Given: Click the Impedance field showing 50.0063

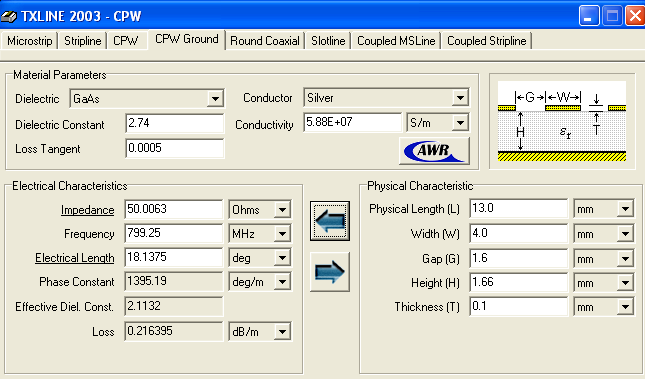Looking at the screenshot, I should point(174,209).
